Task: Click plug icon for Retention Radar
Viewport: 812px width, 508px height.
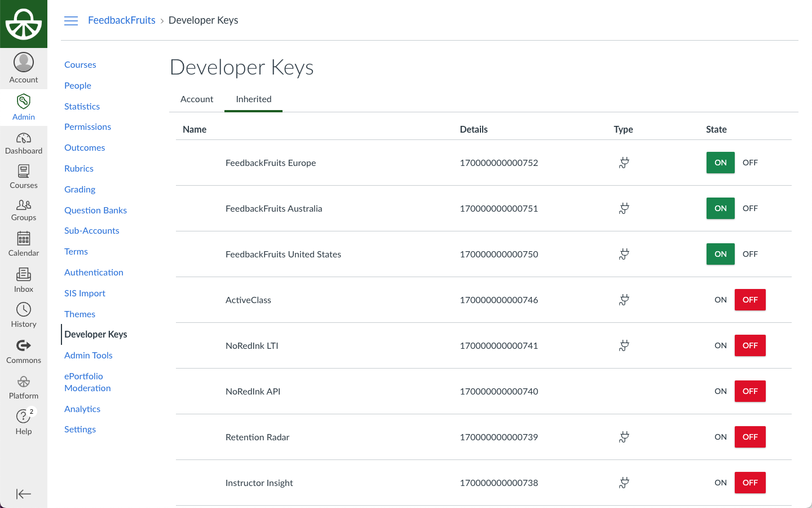Action: [624, 437]
